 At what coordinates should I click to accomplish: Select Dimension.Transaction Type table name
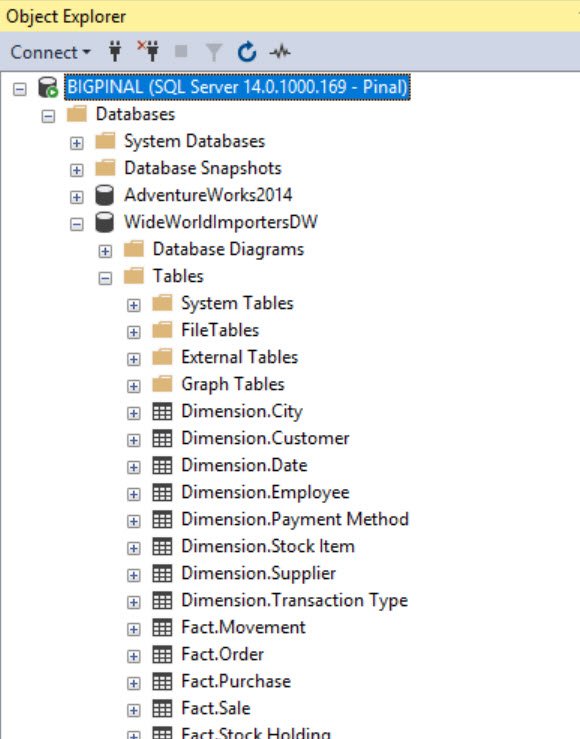pos(294,601)
